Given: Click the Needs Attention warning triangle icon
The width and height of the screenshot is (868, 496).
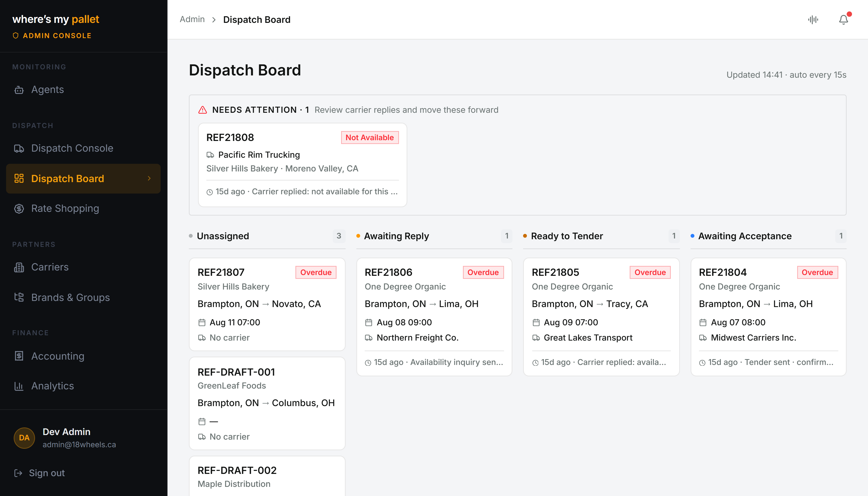Looking at the screenshot, I should point(203,110).
